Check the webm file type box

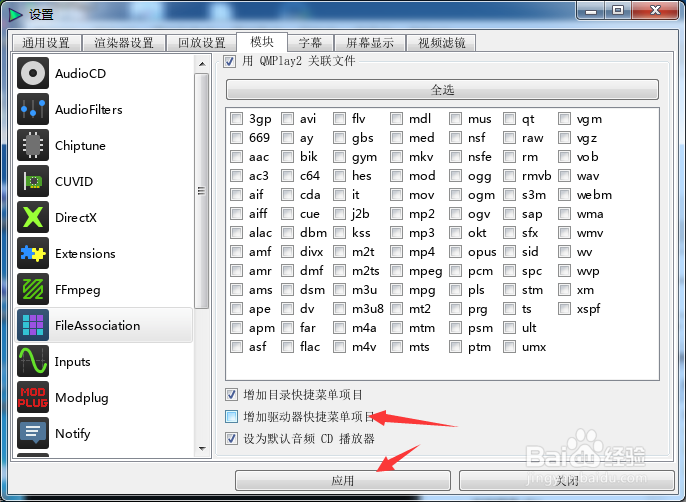(x=564, y=195)
